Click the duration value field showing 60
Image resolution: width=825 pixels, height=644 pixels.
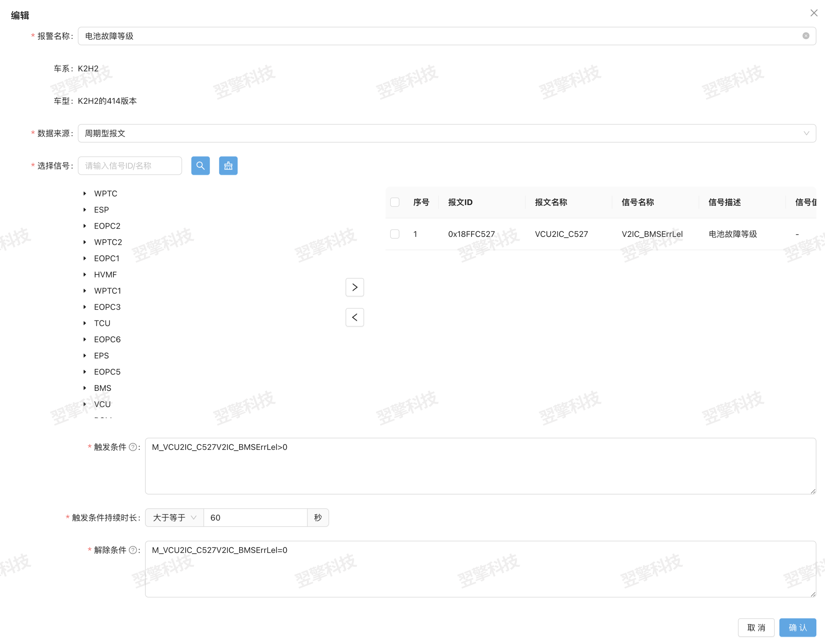click(255, 517)
